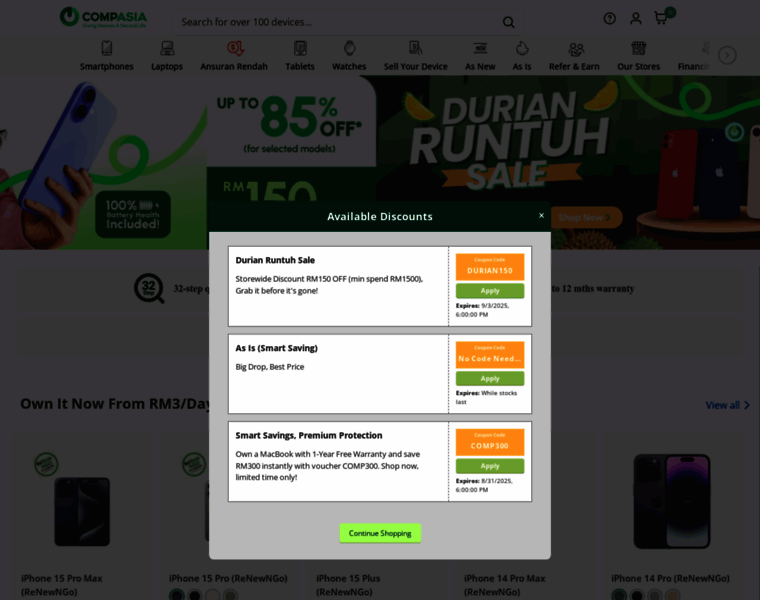This screenshot has height=600, width=760.
Task: Open the iPhone 15 Pro Max thumbnail
Action: coord(82,512)
